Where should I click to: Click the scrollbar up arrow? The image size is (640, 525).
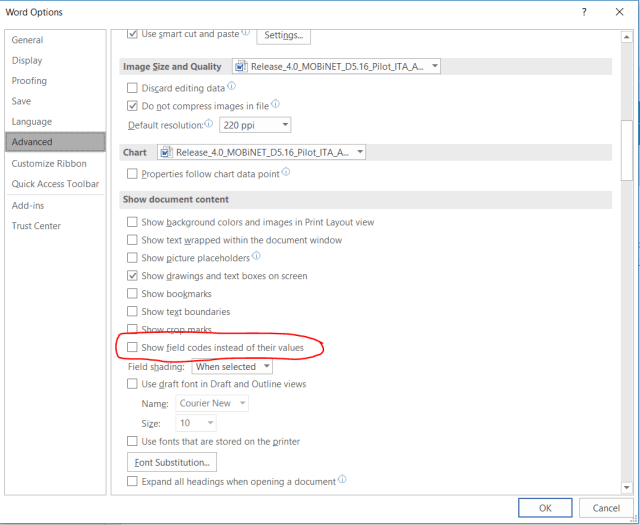tap(627, 37)
